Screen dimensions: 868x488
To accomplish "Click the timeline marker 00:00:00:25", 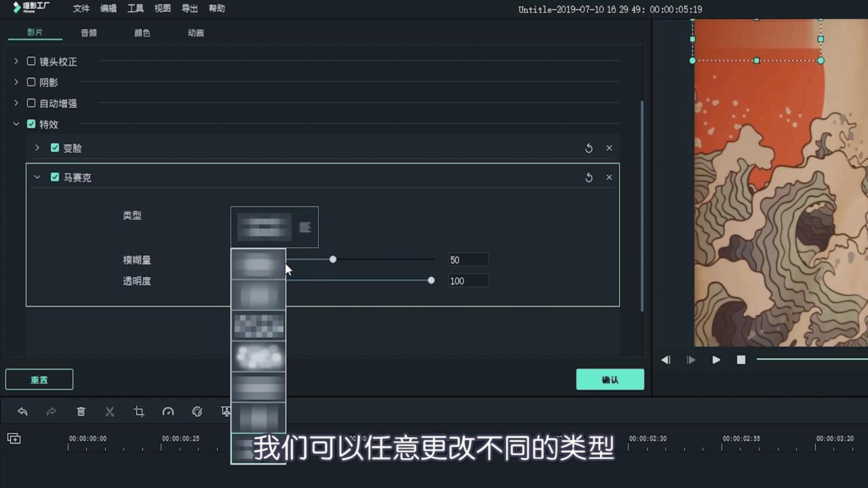I will pos(181,439).
